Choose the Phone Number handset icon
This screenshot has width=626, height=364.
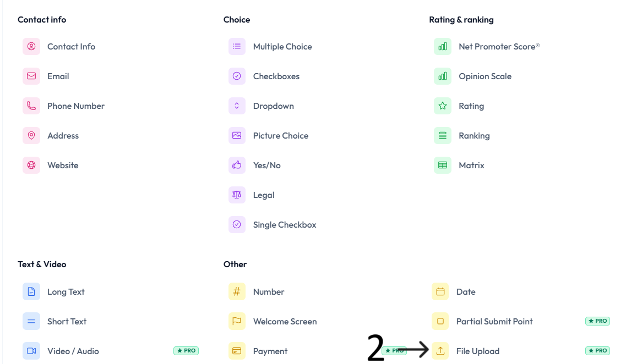coord(31,106)
